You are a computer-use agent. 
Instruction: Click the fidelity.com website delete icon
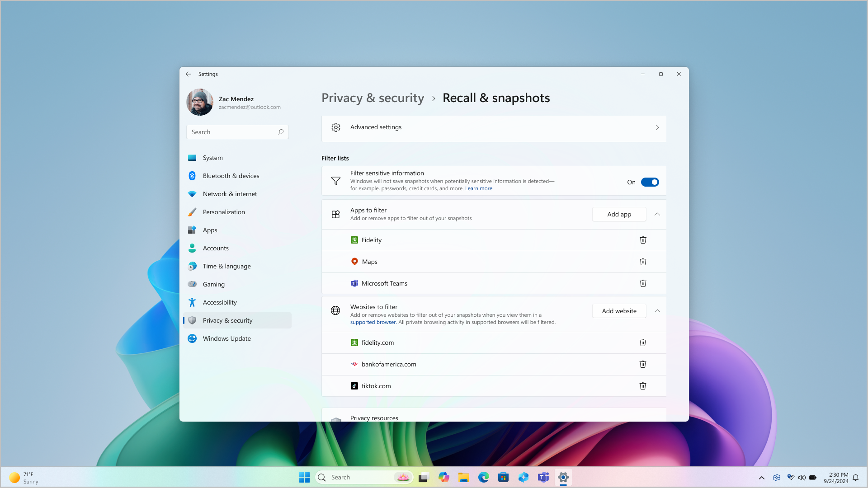[x=643, y=342]
